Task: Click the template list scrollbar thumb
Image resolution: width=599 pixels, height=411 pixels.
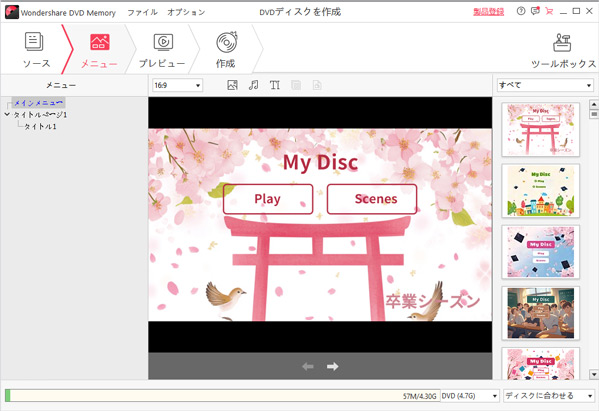Action: (x=594, y=114)
